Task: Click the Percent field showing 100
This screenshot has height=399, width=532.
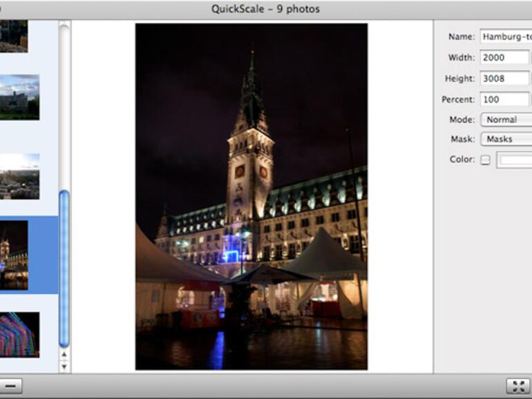Action: tap(504, 99)
